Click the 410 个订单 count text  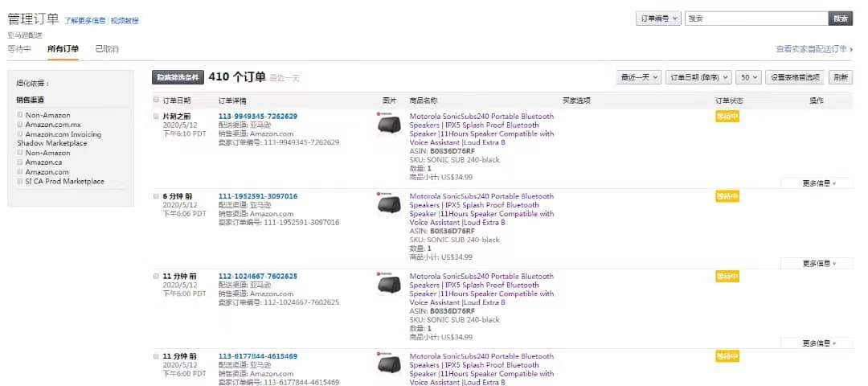pos(237,77)
